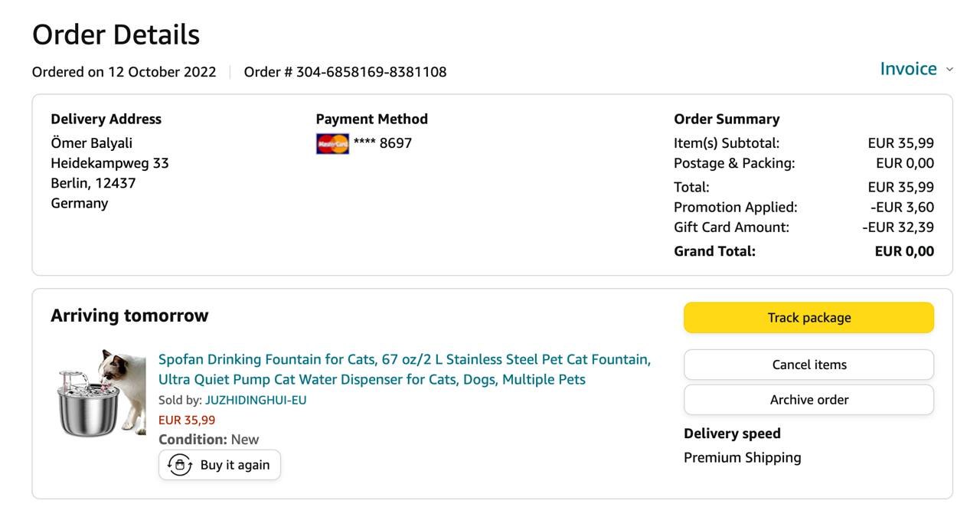Screen dimensions: 980x517
Task: Click the Grand Total amount EUR 0,00
Action: click(x=903, y=251)
